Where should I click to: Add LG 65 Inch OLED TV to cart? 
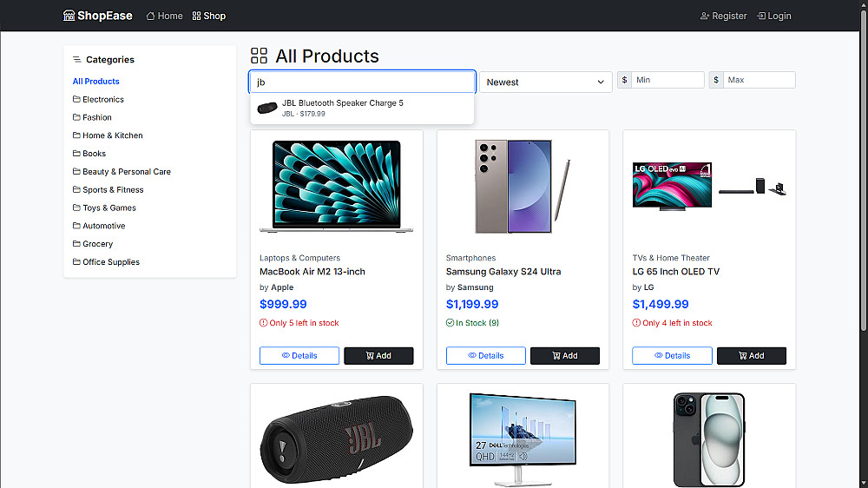point(752,355)
